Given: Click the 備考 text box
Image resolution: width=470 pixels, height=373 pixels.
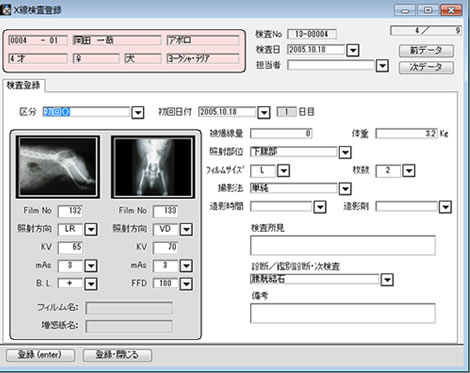Looking at the screenshot, I should 343,313.
